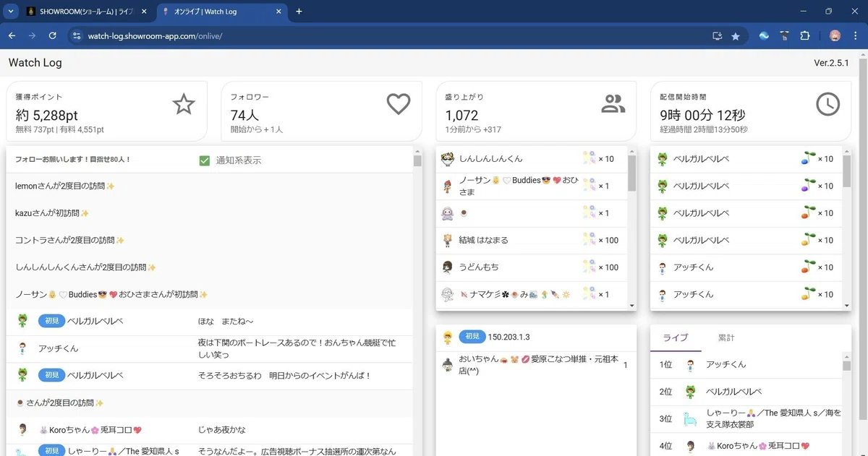The image size is (868, 456).
Task: Click the 初見 badge beside 150.203.1.3
Action: coord(472,337)
